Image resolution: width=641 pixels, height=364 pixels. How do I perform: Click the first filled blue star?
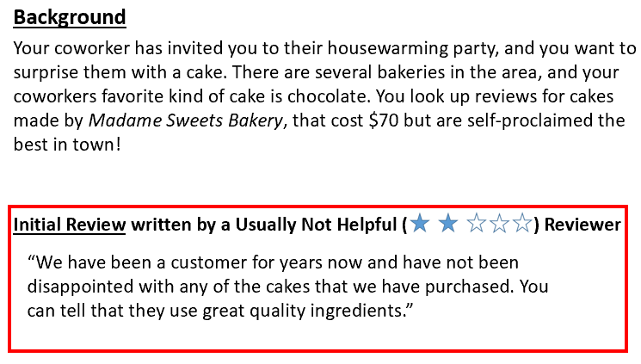(420, 225)
